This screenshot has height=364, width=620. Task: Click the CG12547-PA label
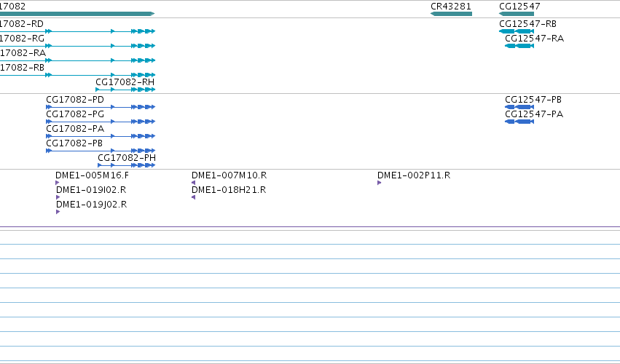point(534,114)
